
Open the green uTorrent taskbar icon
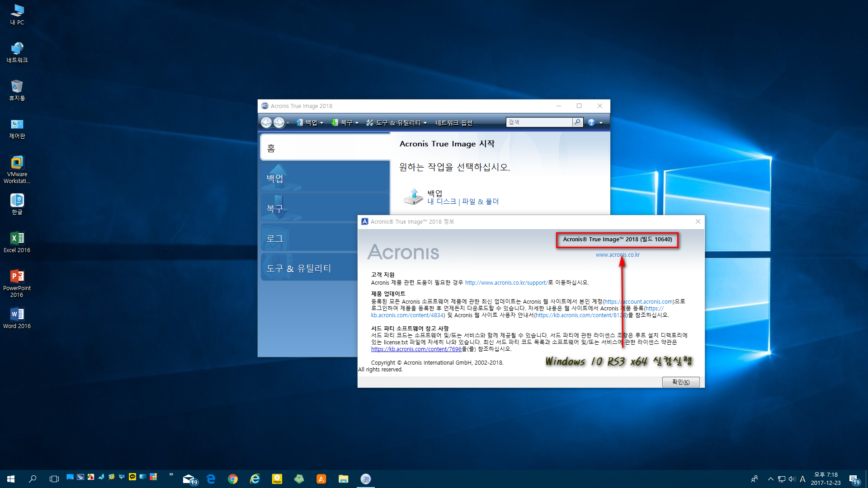tap(299, 479)
